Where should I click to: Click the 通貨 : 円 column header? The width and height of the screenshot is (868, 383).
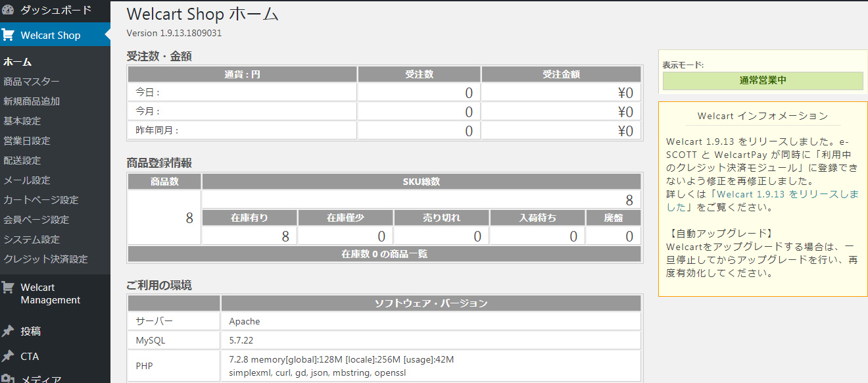point(242,74)
